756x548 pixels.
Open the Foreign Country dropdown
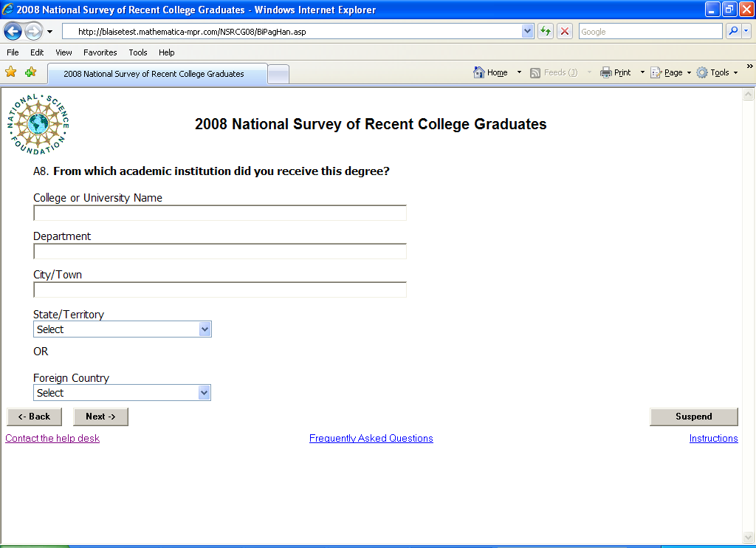[x=123, y=393]
